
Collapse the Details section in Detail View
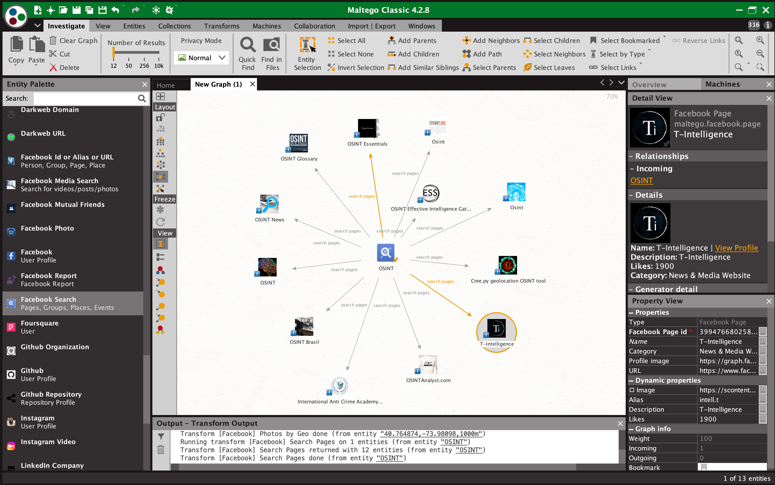pos(632,195)
